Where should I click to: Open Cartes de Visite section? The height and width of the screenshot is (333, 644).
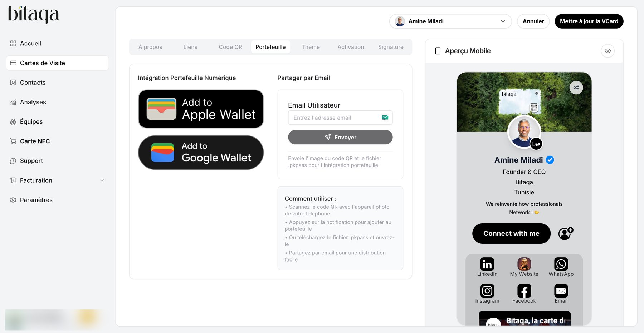[57, 63]
